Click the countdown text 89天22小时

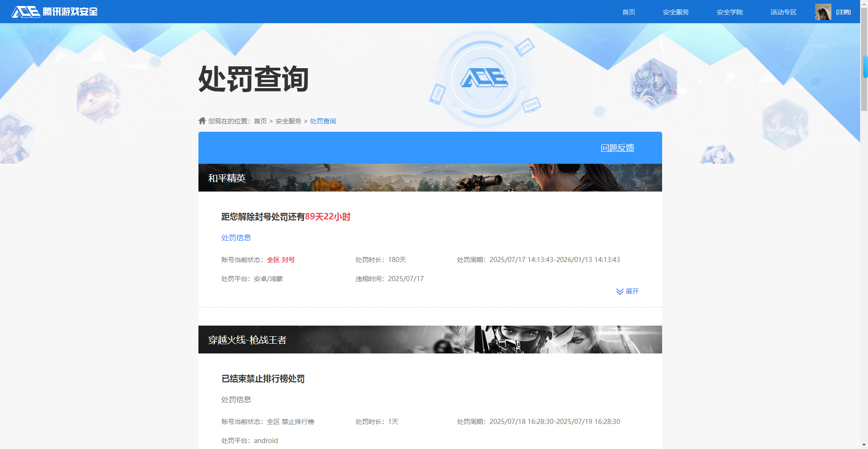(x=328, y=217)
